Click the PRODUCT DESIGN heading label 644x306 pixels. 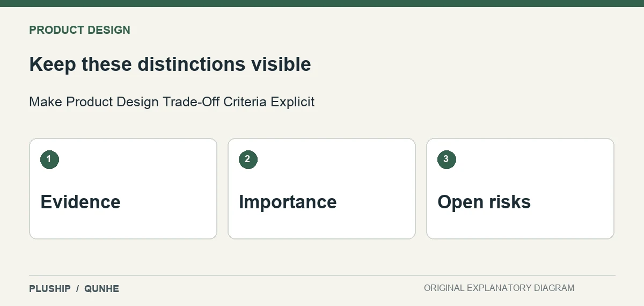[x=79, y=30]
